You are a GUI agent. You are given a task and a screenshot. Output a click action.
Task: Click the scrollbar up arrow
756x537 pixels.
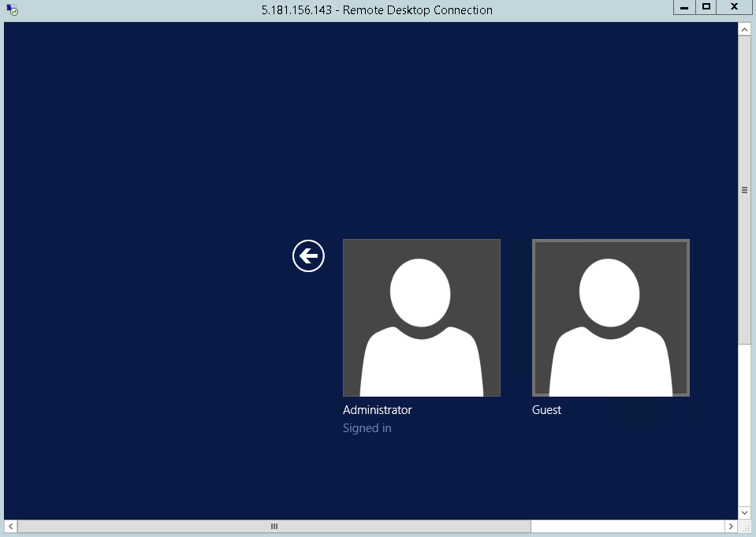coord(743,28)
